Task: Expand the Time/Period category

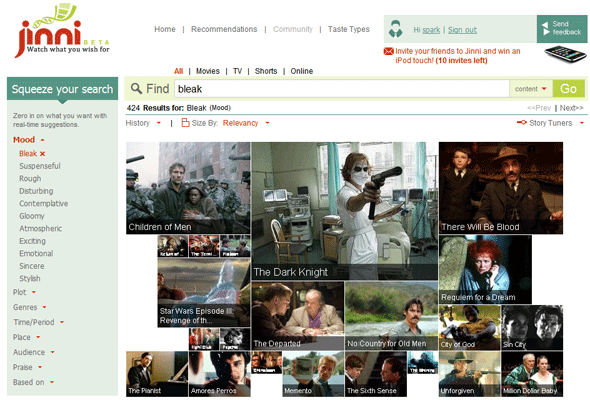Action: 39,322
